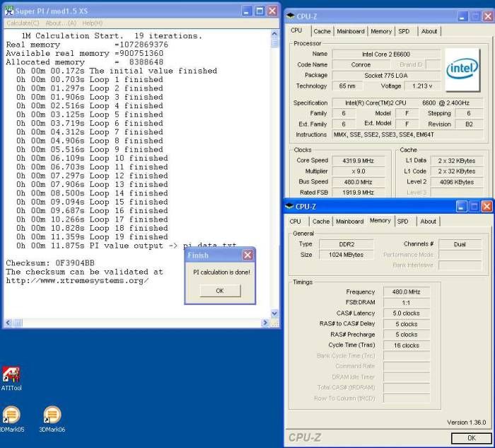The height and width of the screenshot is (448, 495).
Task: Switch to Cache tab in the CPU-Z processor window
Action: (x=322, y=31)
